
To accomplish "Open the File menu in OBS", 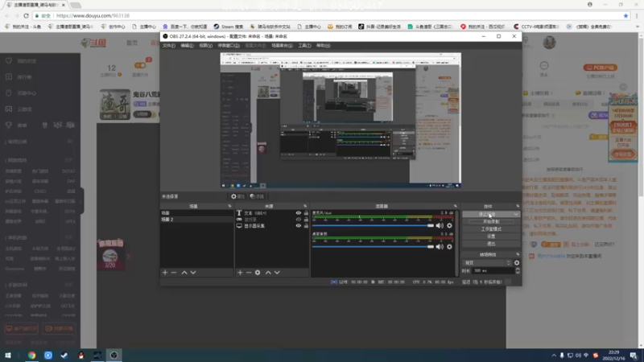I will pyautogui.click(x=169, y=46).
